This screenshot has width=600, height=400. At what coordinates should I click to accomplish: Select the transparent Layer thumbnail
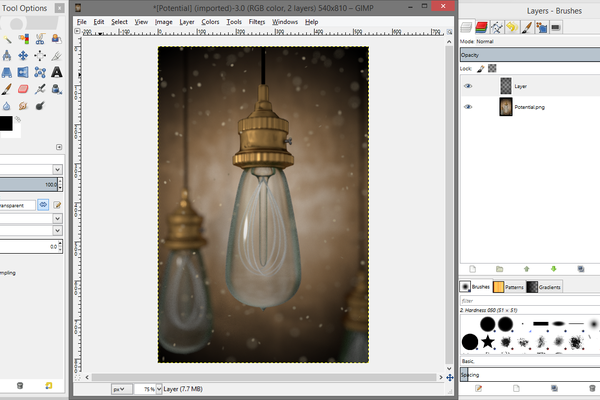(506, 86)
